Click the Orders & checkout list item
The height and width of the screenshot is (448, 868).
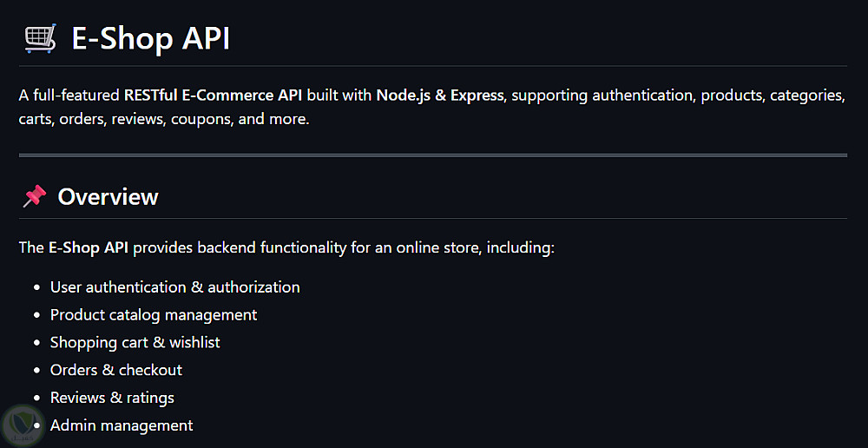coord(116,370)
